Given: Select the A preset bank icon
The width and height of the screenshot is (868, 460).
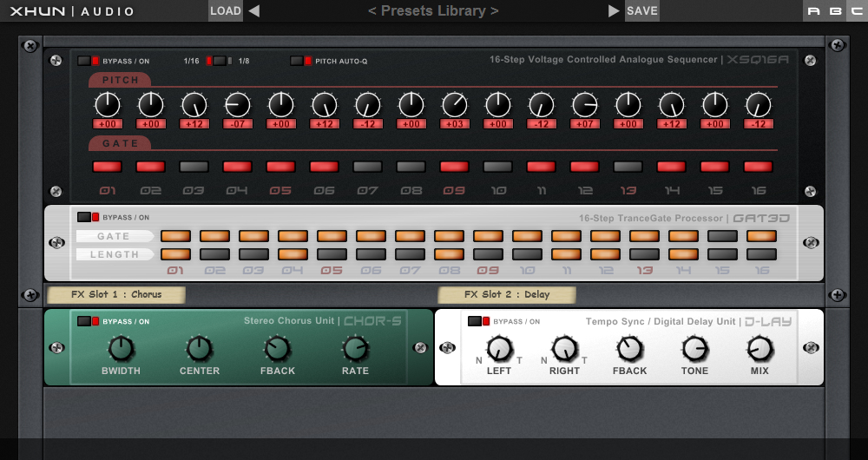Looking at the screenshot, I should pos(813,11).
